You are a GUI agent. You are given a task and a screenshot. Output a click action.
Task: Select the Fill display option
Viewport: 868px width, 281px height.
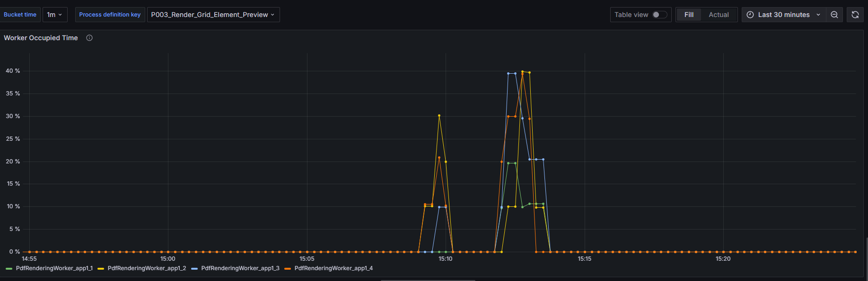coord(689,15)
